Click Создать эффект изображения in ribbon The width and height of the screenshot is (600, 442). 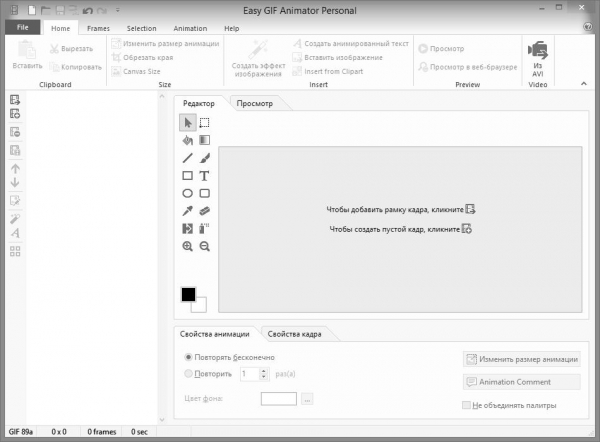(258, 58)
